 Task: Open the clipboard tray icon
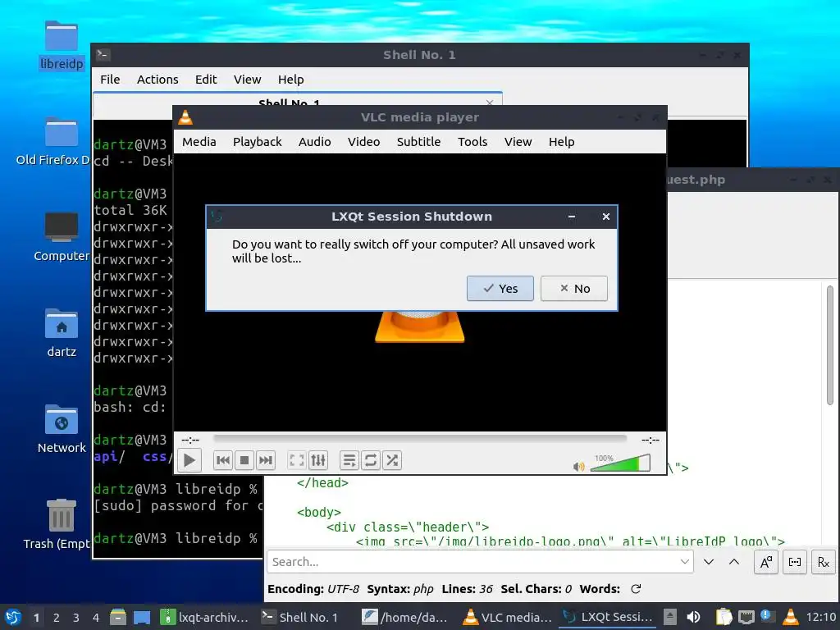[724, 617]
